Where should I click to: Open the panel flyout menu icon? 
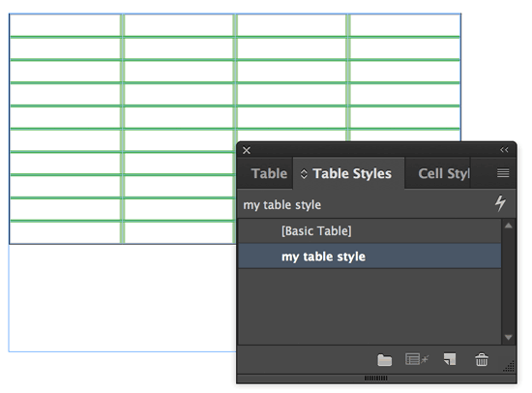pos(503,173)
